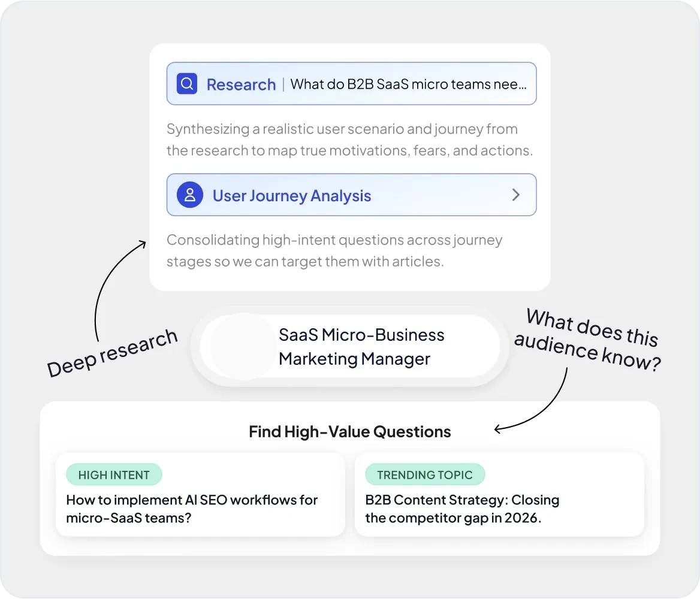Click the 'Consolidating high-intent questions' text
The width and height of the screenshot is (700, 599).
point(334,250)
